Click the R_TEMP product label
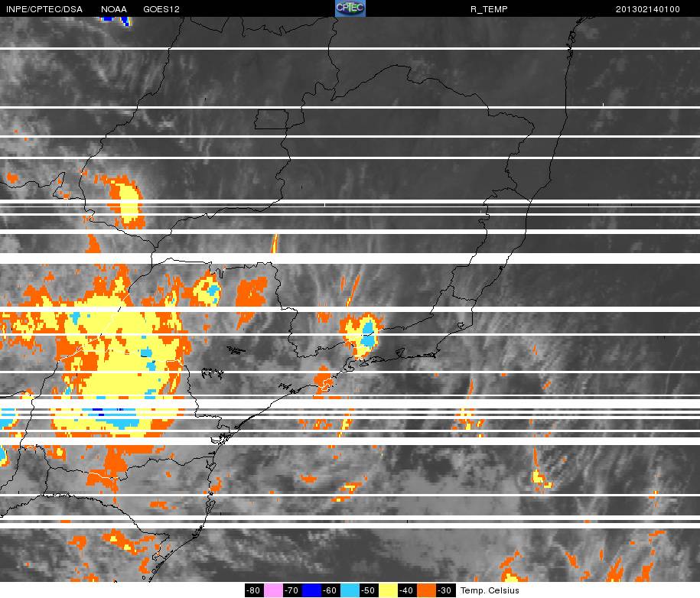This screenshot has width=700, height=598. [489, 9]
